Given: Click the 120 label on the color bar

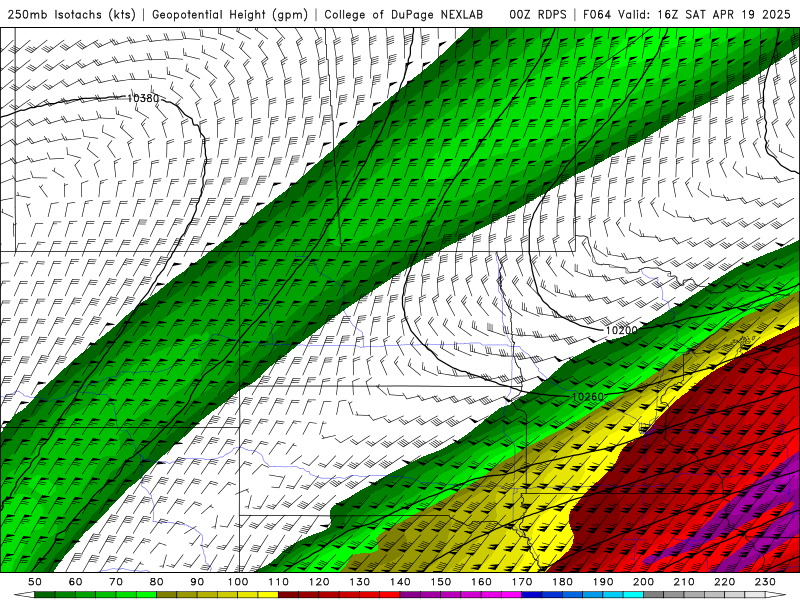Looking at the screenshot, I should [x=319, y=582].
